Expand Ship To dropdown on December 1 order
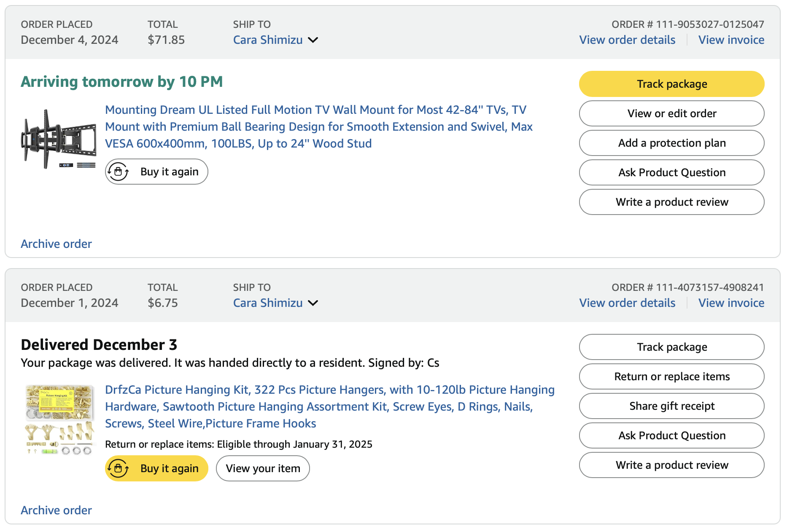 313,303
